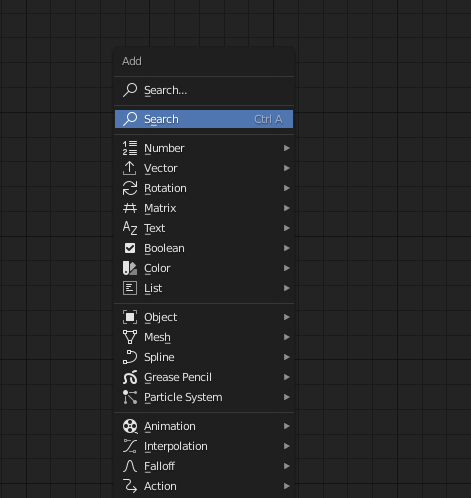Expand the Rotation submenu arrow
The width and height of the screenshot is (471, 498).
[286, 188]
